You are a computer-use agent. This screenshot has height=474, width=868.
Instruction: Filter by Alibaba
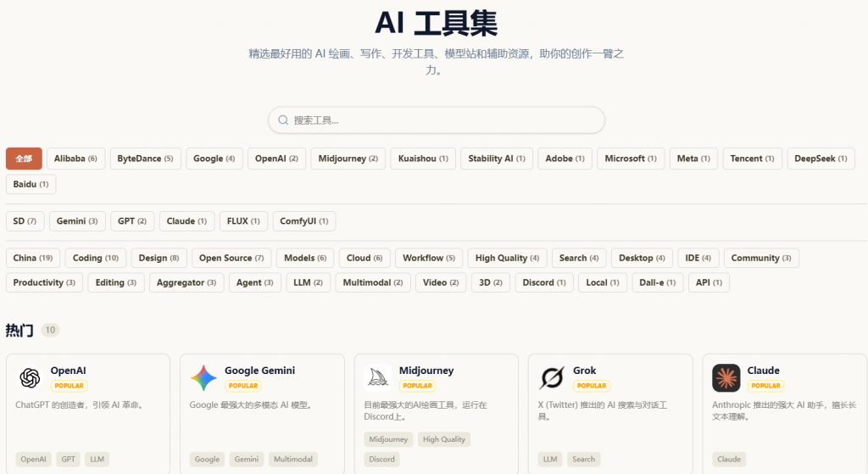click(x=75, y=159)
